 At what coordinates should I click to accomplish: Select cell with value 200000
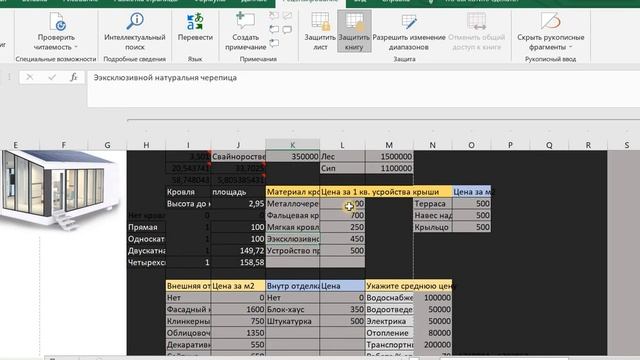click(x=433, y=345)
